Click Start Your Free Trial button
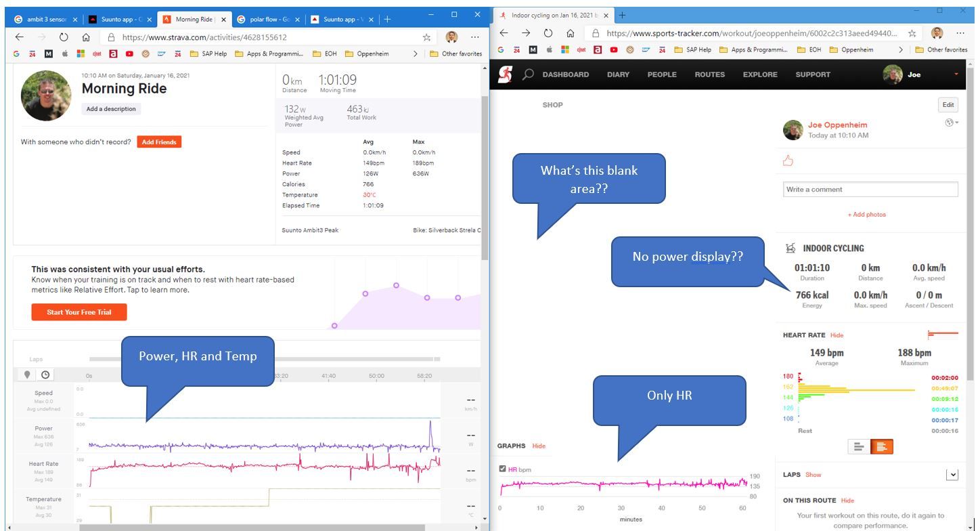The height and width of the screenshot is (531, 980). [79, 312]
